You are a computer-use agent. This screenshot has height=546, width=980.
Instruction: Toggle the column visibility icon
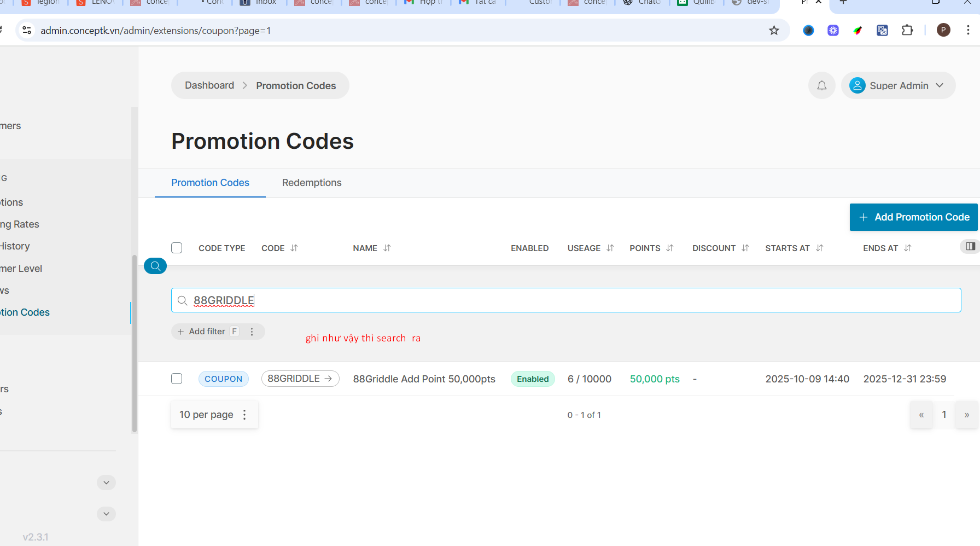pyautogui.click(x=970, y=247)
